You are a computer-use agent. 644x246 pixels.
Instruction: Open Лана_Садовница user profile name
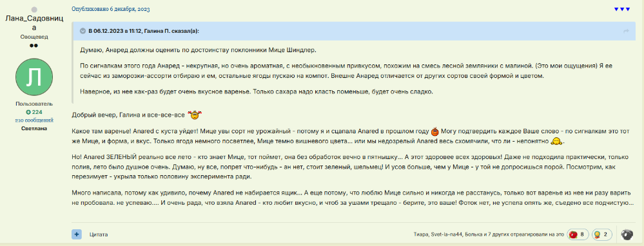click(34, 23)
